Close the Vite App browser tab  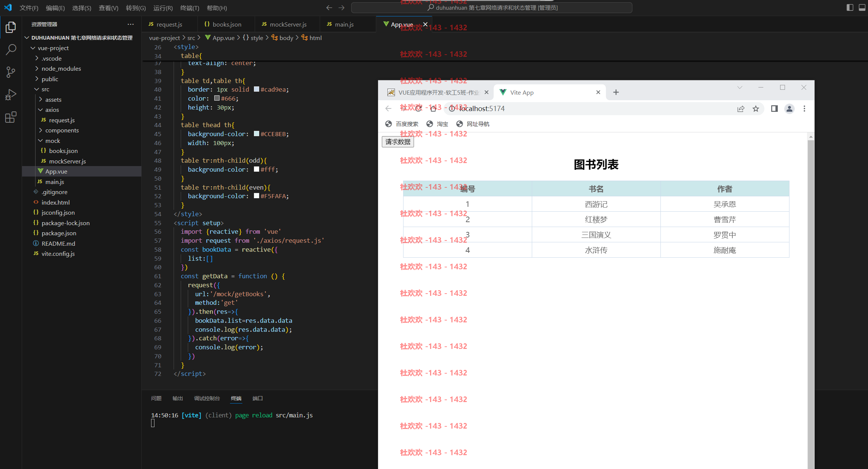598,92
